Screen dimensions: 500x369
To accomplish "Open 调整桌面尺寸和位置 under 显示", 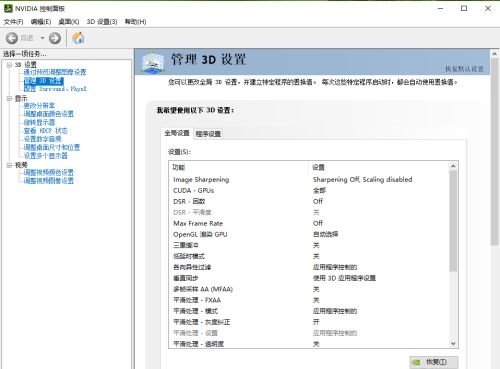I will (x=52, y=147).
